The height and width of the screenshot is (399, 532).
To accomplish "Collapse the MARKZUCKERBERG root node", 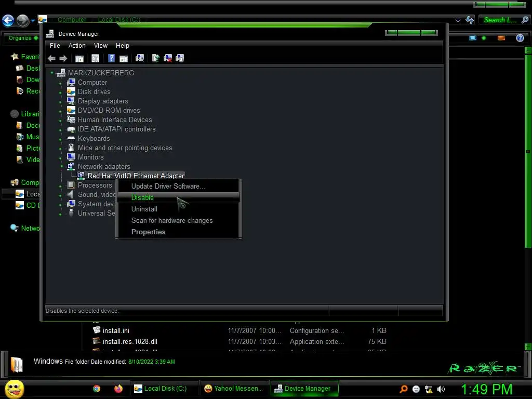I will [x=52, y=73].
